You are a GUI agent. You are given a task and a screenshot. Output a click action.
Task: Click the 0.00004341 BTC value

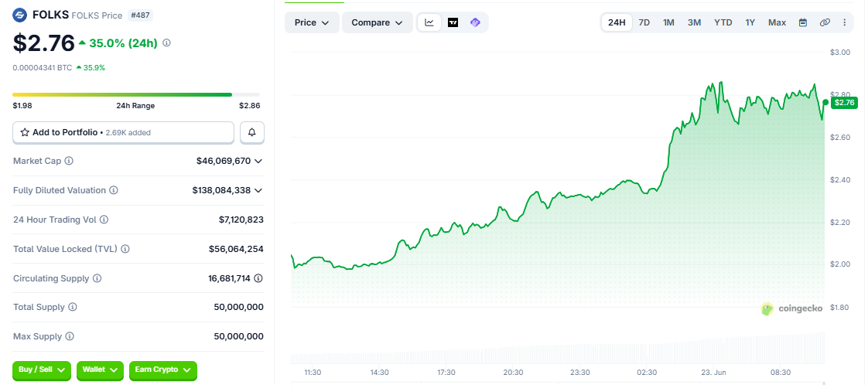pyautogui.click(x=43, y=67)
